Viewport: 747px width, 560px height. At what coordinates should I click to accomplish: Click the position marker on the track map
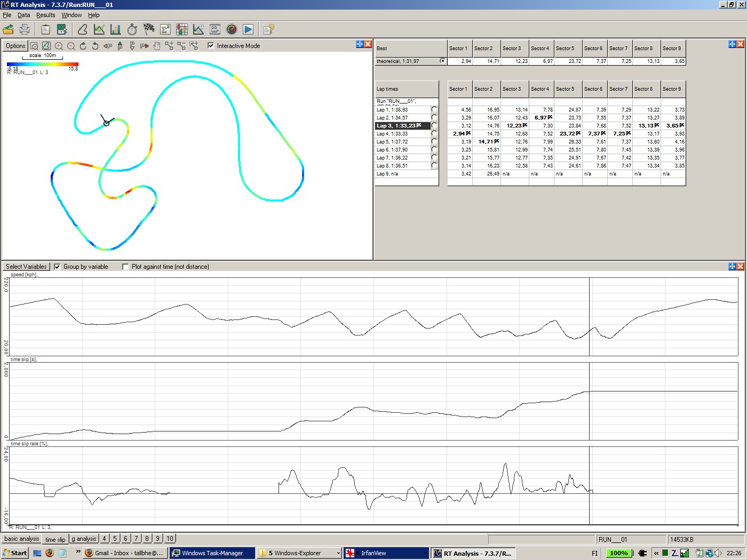pos(106,123)
